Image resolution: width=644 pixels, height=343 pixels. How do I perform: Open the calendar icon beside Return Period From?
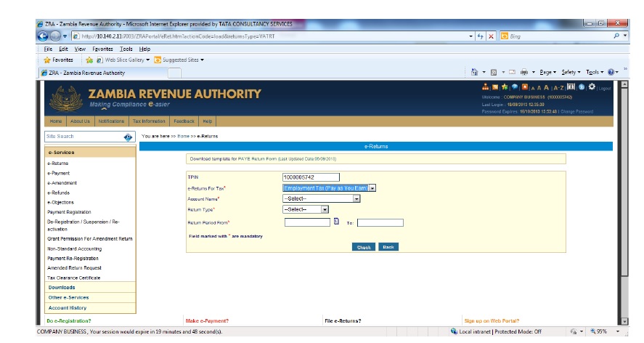pyautogui.click(x=336, y=222)
